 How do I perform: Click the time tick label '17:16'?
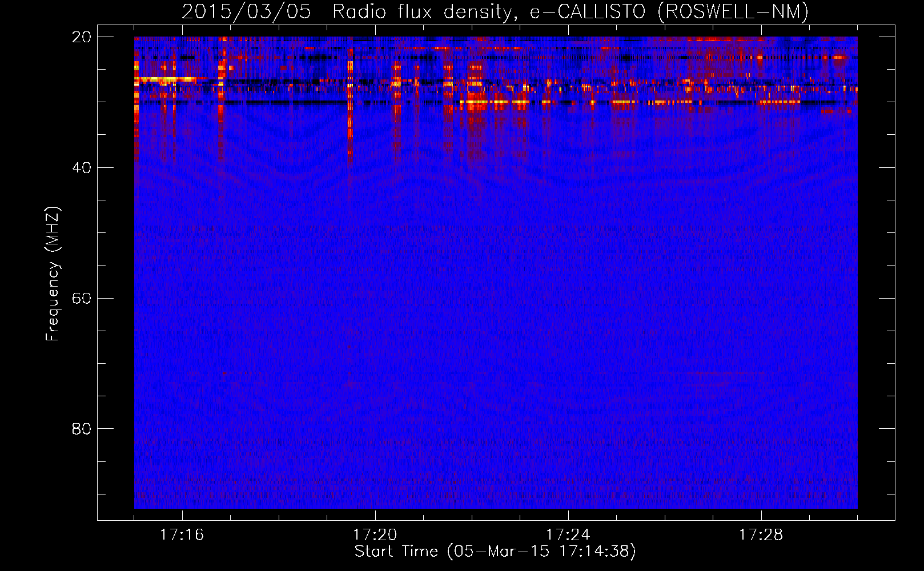[182, 535]
